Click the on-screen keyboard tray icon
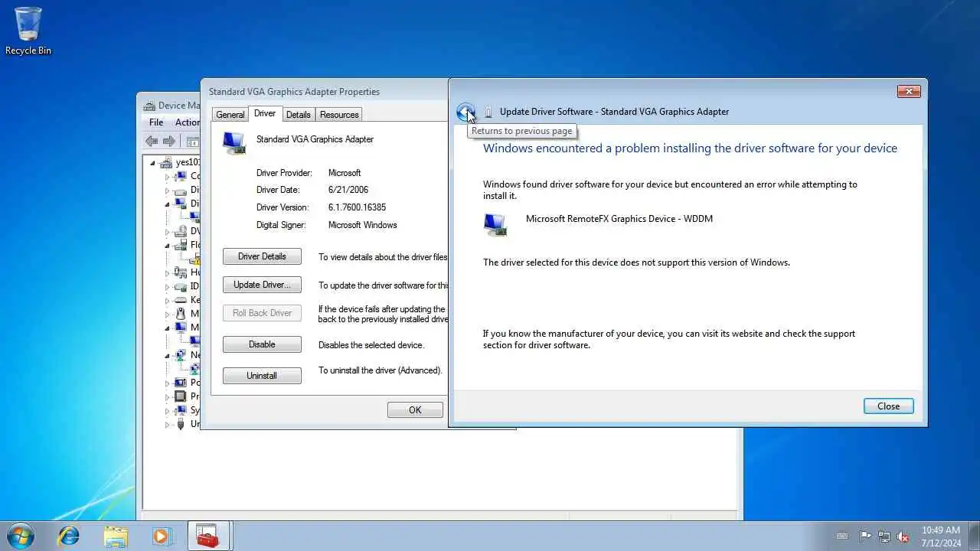Image resolution: width=980 pixels, height=551 pixels. [842, 536]
